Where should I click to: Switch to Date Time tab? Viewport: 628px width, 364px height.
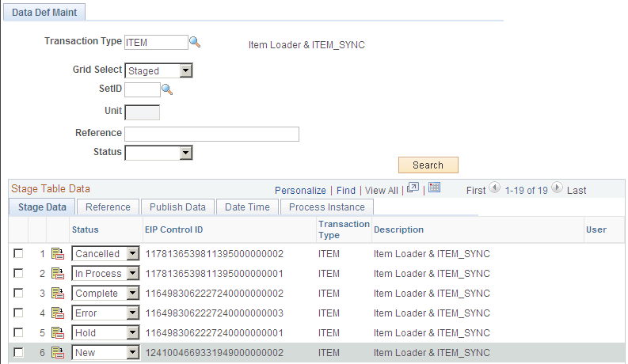(247, 207)
